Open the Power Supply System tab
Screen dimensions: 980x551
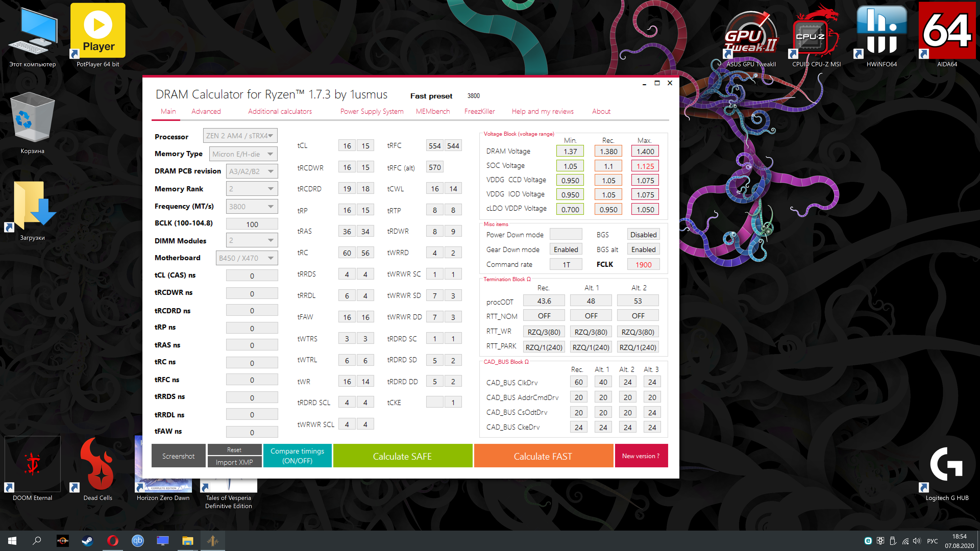(372, 111)
